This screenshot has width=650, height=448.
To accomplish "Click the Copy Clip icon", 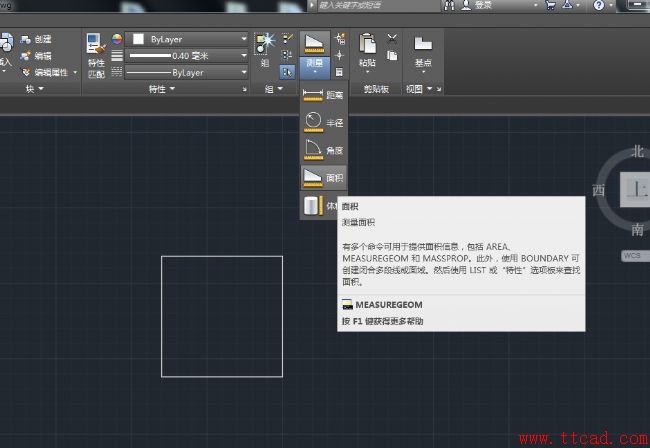I will pos(392,56).
